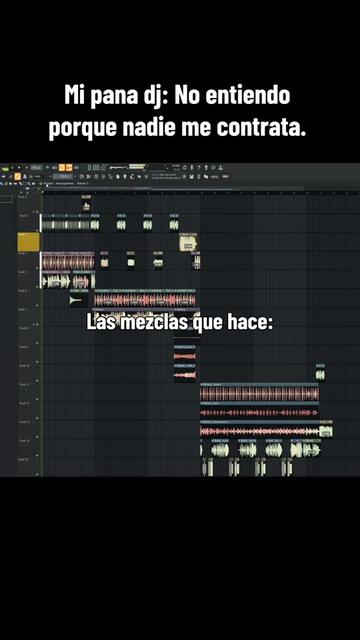Image resolution: width=360 pixels, height=640 pixels.
Task: Click the second orange highlighted toolbar button
Action: click(69, 167)
